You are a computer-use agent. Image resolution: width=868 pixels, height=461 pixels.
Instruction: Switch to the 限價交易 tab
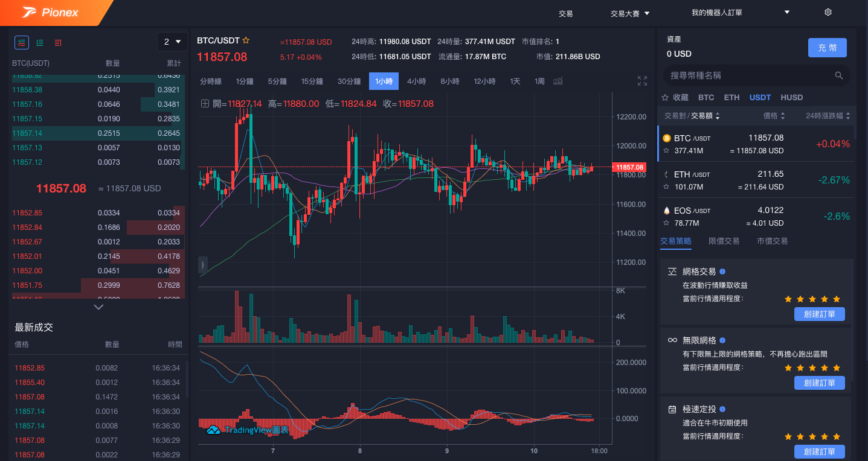tap(724, 241)
